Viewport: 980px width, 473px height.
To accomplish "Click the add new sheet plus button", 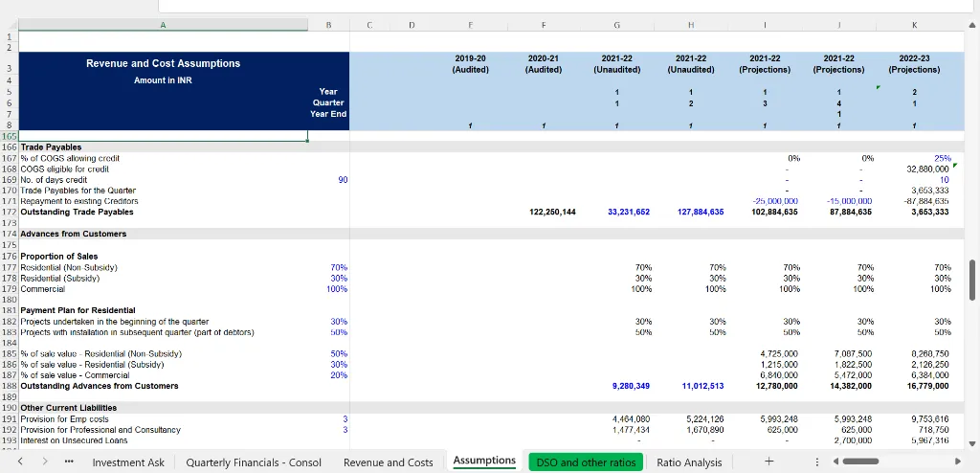I will pos(768,462).
